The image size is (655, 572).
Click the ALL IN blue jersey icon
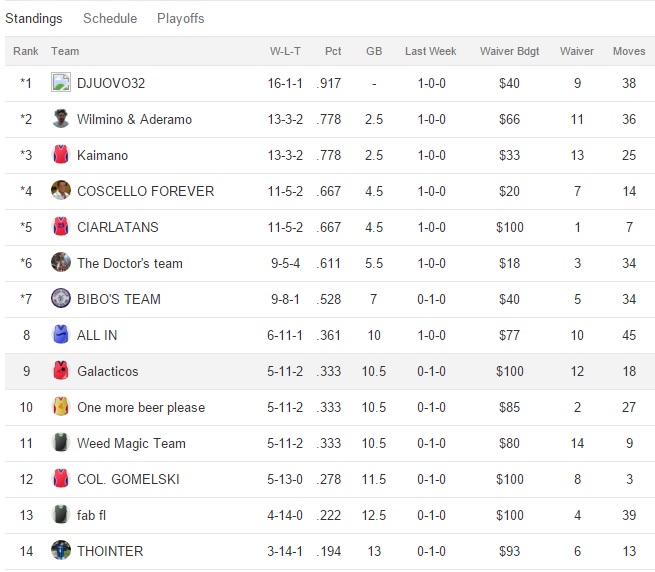[x=61, y=335]
